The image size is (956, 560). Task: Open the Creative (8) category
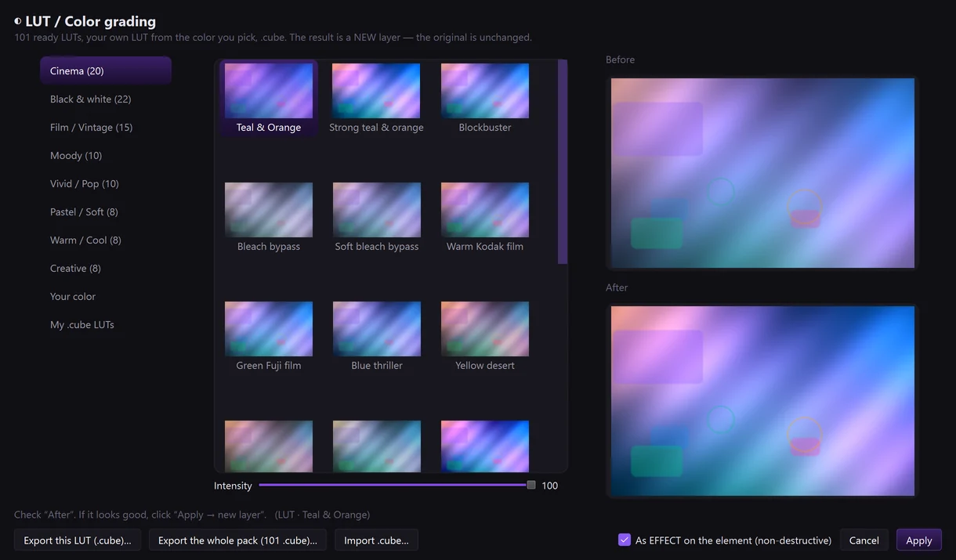(106, 268)
